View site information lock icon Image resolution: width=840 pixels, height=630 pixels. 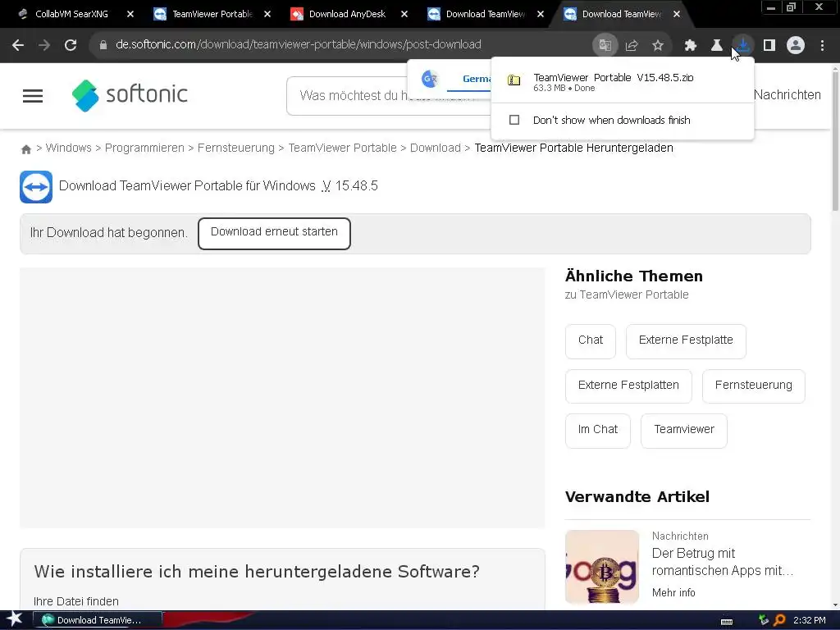tap(103, 45)
